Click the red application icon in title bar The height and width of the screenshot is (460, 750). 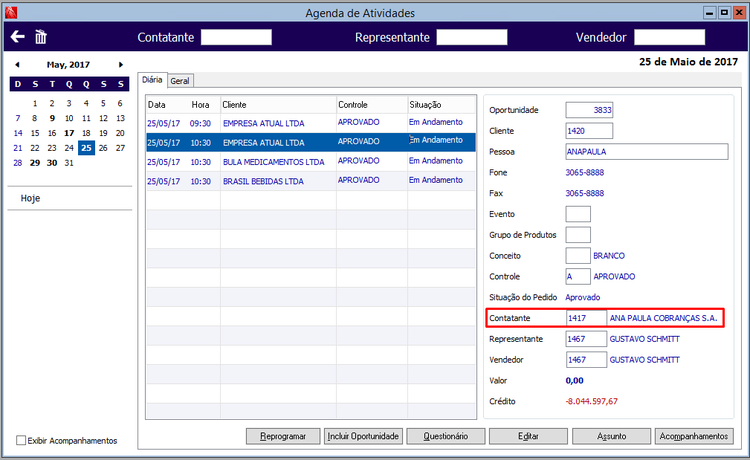[x=11, y=12]
